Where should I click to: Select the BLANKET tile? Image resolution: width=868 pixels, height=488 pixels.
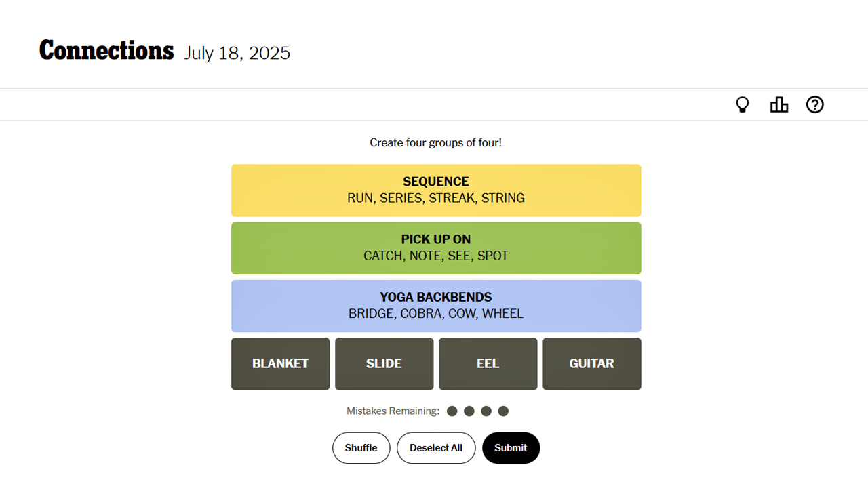pyautogui.click(x=280, y=364)
